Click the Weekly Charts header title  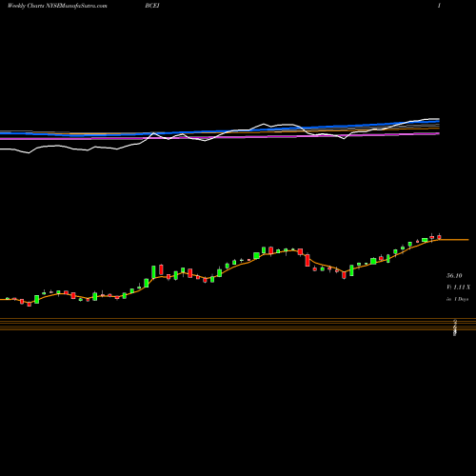pos(57,6)
